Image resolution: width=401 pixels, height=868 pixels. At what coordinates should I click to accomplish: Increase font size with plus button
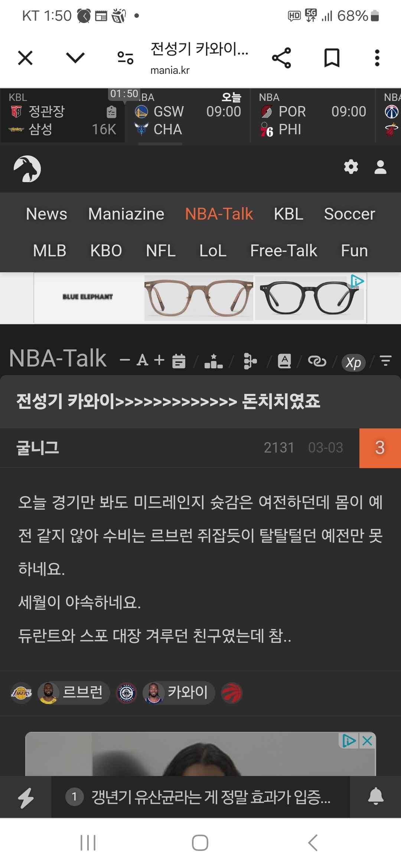tap(159, 360)
